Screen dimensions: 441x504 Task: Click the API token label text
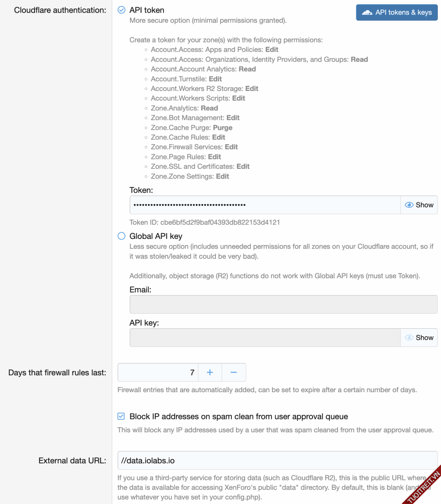[x=147, y=10]
